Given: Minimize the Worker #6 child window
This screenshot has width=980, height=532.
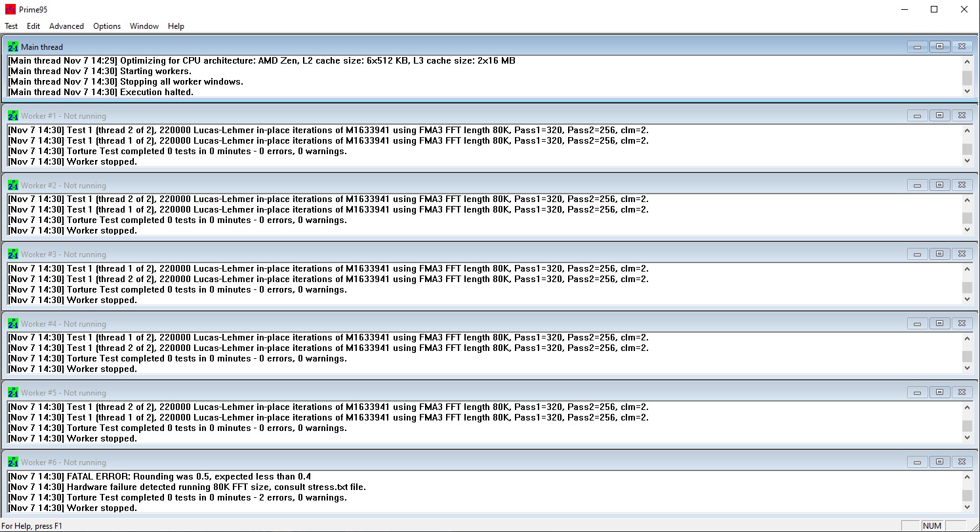Looking at the screenshot, I should (x=918, y=462).
